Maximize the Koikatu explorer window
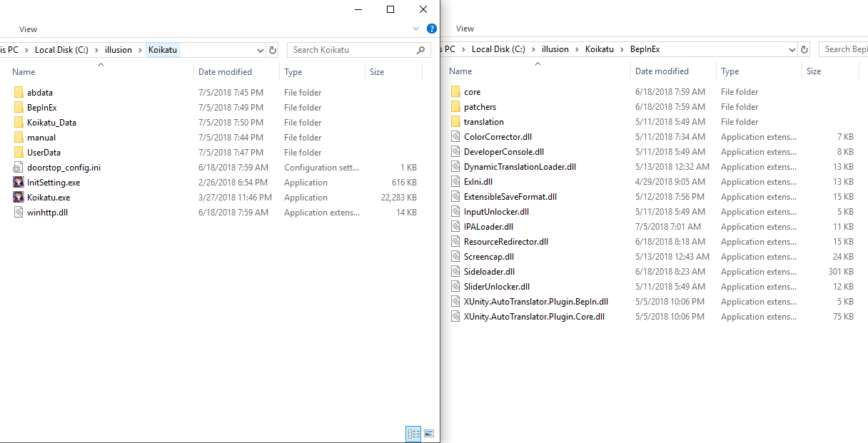 (x=390, y=9)
